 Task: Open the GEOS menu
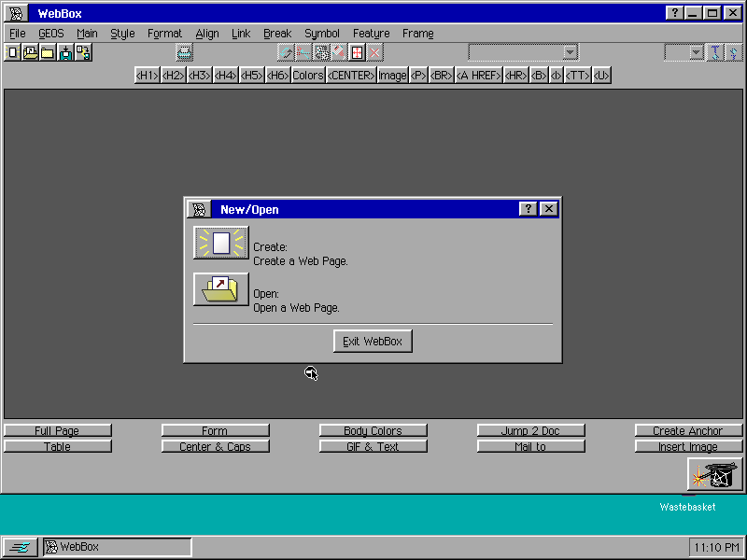(x=51, y=34)
